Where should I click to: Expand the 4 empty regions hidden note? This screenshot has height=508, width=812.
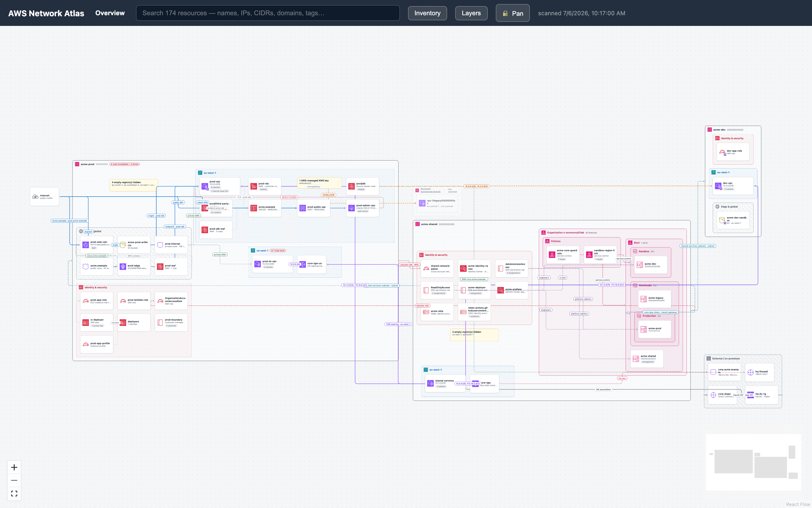134,185
